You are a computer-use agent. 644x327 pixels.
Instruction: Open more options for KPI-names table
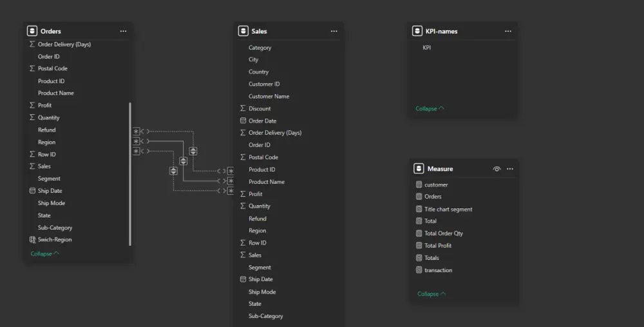[507, 31]
